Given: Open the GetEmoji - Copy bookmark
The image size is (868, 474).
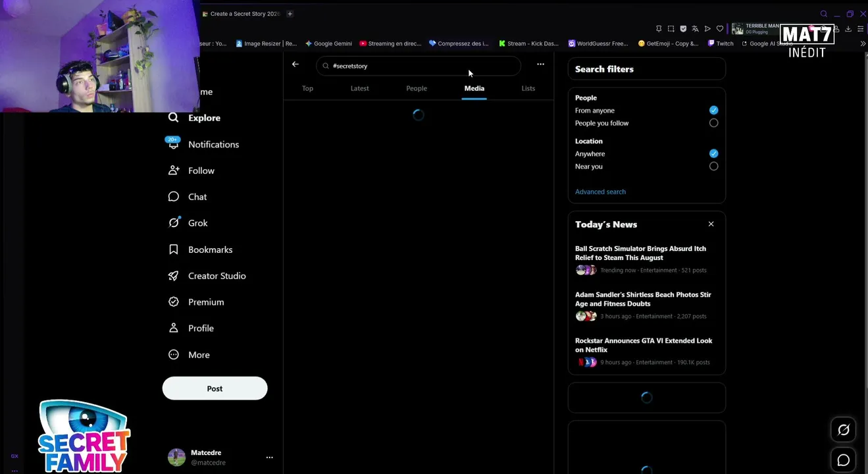Looking at the screenshot, I should click(x=669, y=43).
